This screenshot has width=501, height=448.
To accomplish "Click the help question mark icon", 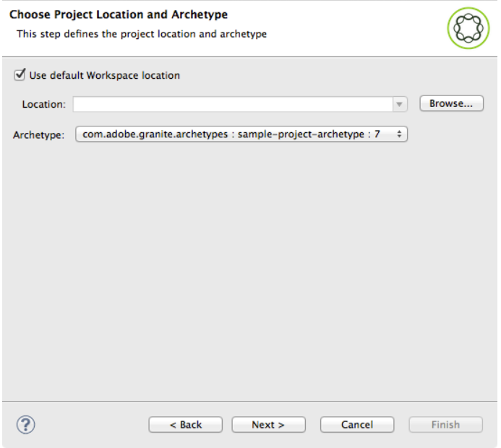I will [25, 425].
